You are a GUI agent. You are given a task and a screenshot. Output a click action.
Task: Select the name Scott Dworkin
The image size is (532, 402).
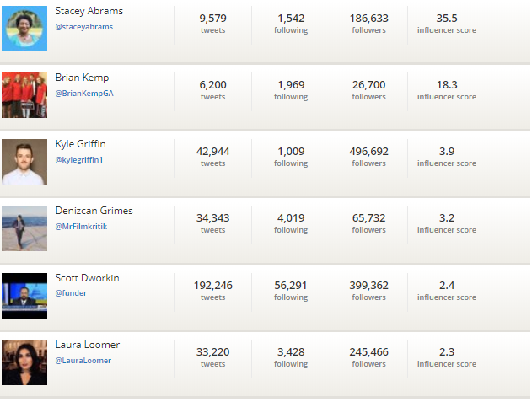tap(87, 278)
